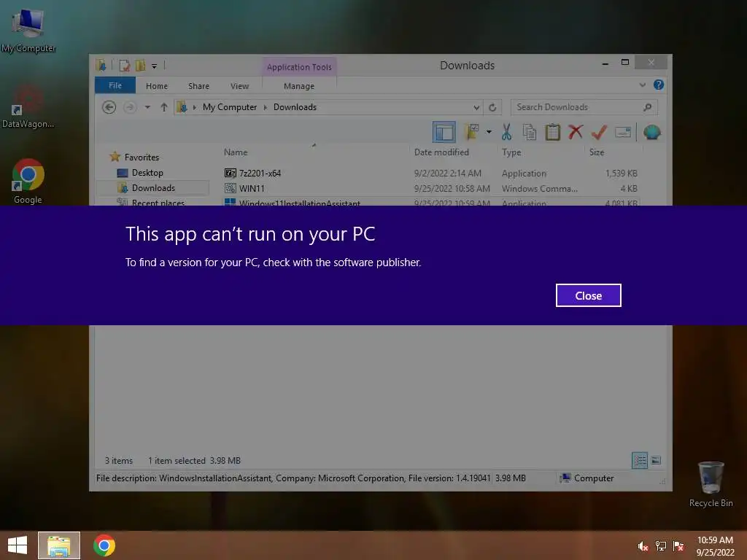747x560 pixels.
Task: Open the network tray icon
Action: coord(661,546)
